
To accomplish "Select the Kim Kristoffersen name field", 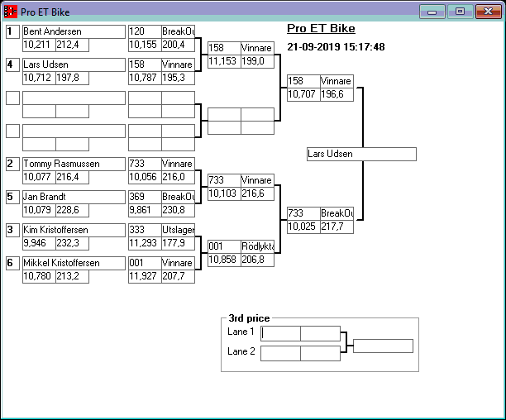I will click(73, 230).
